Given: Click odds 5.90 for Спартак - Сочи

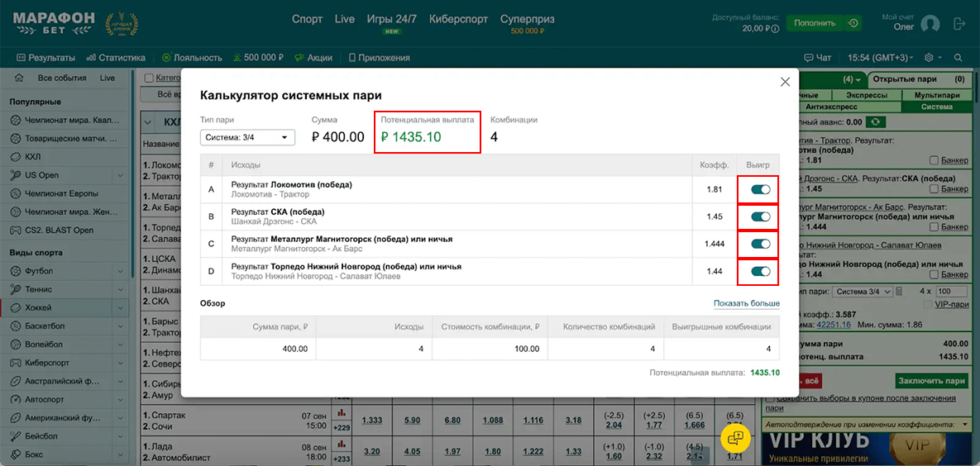Looking at the screenshot, I should 412,421.
